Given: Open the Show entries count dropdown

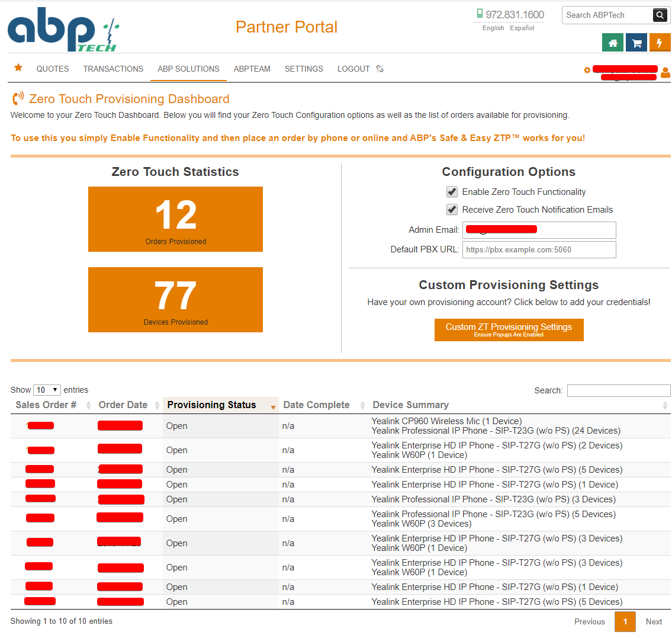Looking at the screenshot, I should point(47,390).
